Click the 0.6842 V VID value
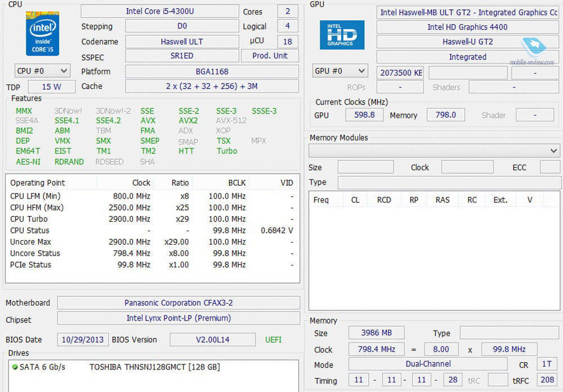The image size is (563, 392). point(277,231)
